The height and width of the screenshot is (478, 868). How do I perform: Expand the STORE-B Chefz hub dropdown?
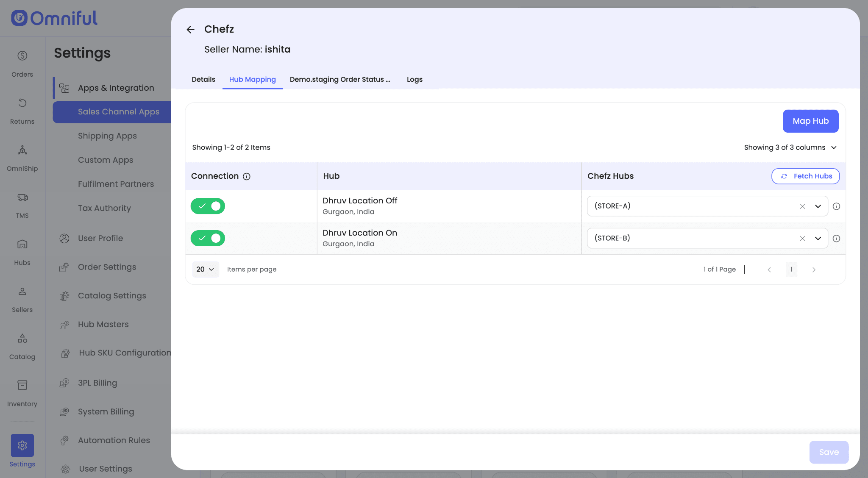pos(818,239)
